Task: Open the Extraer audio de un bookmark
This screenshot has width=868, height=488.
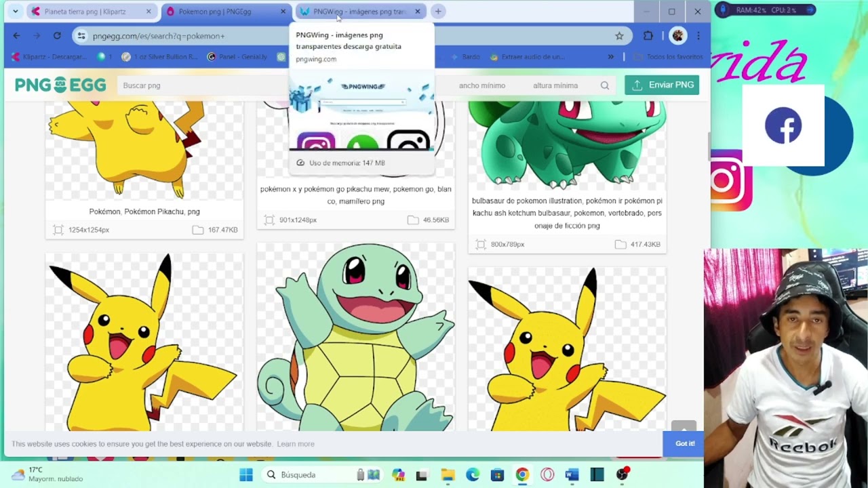Action: 528,57
